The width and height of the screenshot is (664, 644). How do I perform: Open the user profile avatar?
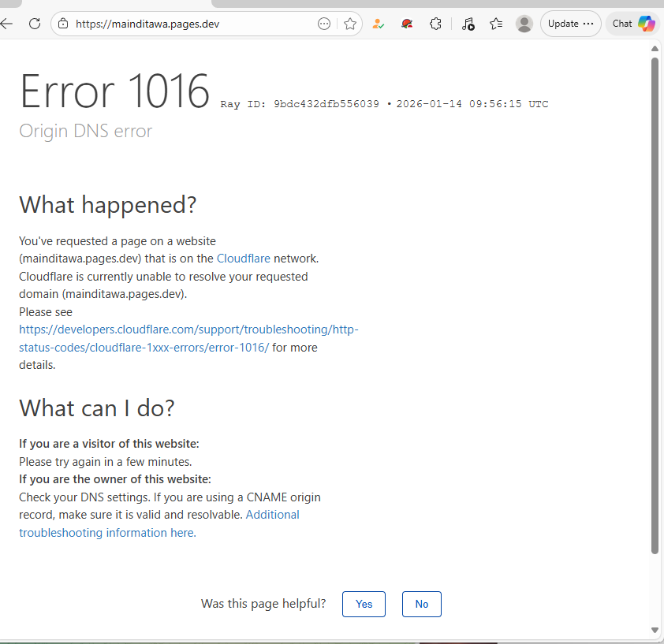click(524, 24)
